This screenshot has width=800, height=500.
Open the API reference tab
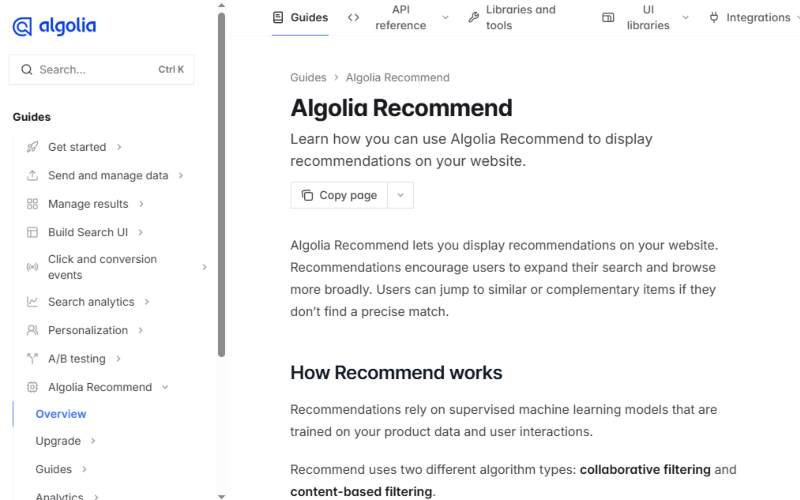(x=399, y=17)
